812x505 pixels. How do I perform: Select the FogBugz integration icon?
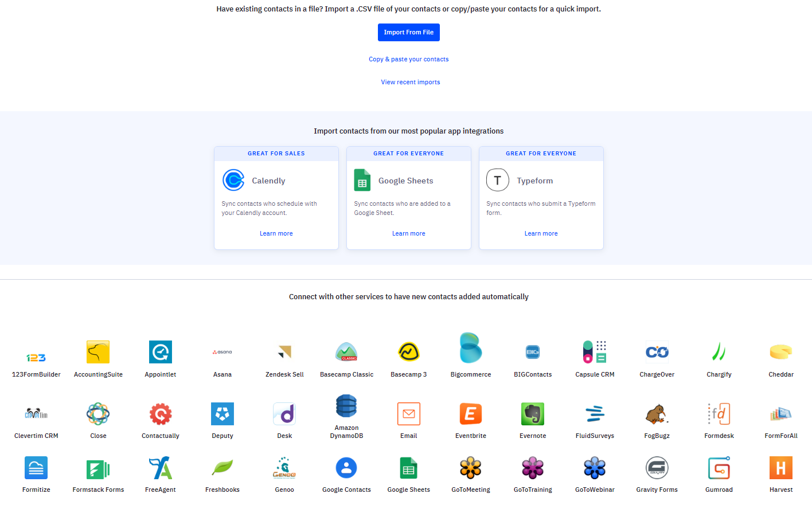(657, 413)
